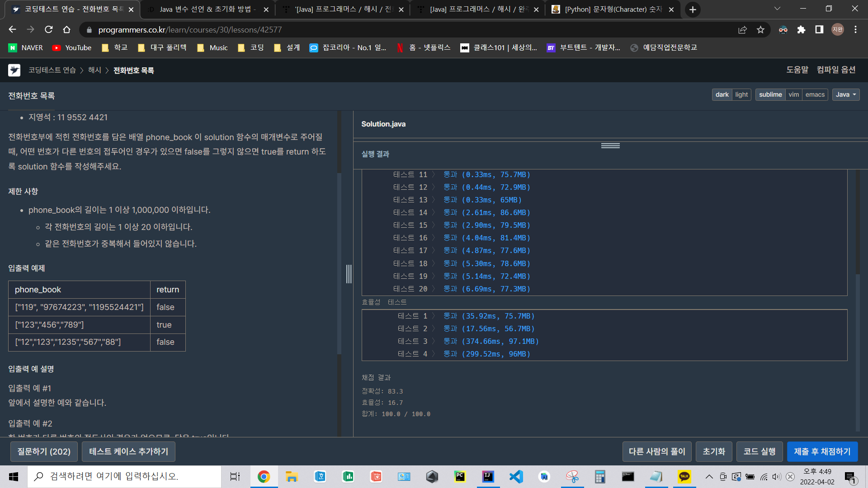Screen dimensions: 868x488
Task: Click the share page icon in address bar
Action: (x=742, y=30)
